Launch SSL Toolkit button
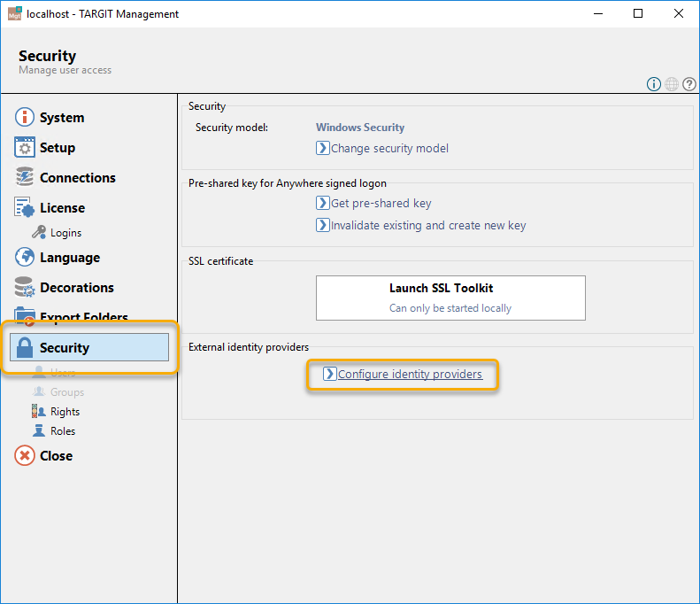 click(x=450, y=298)
